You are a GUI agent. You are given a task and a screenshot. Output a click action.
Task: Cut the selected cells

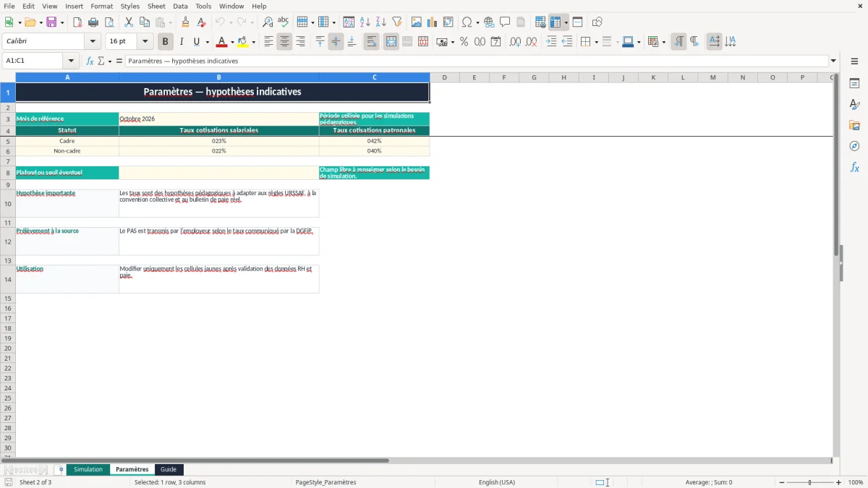coord(129,22)
